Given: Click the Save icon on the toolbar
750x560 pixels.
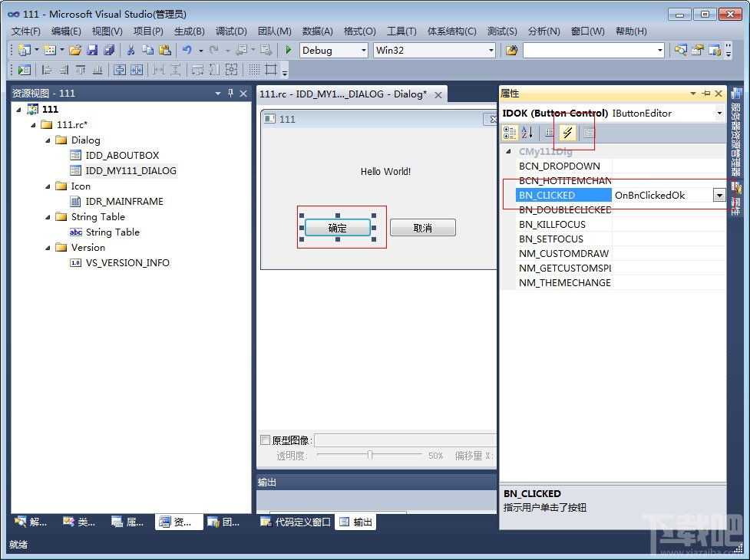Looking at the screenshot, I should tap(91, 49).
